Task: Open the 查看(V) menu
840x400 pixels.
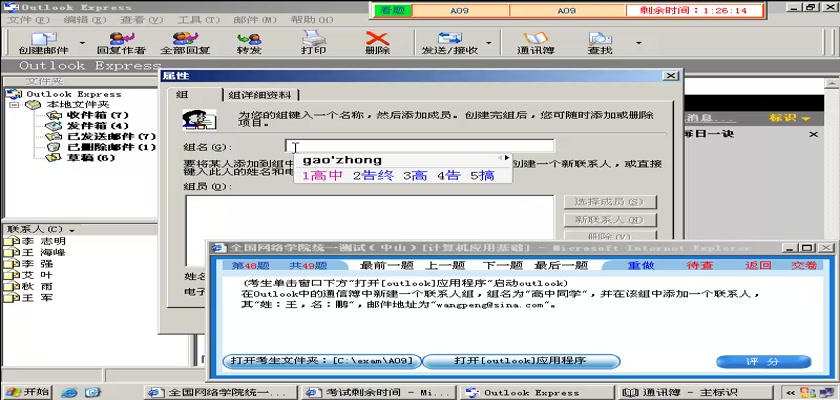Action: click(141, 20)
